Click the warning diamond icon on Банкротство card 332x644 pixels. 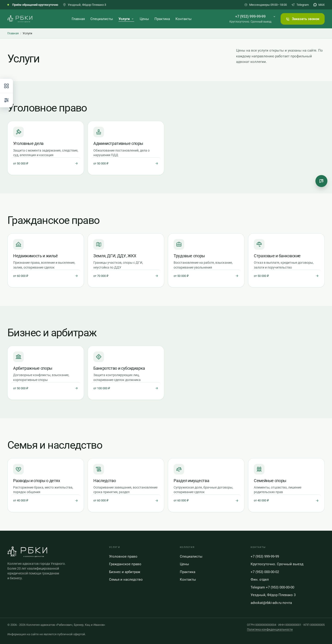tap(99, 357)
